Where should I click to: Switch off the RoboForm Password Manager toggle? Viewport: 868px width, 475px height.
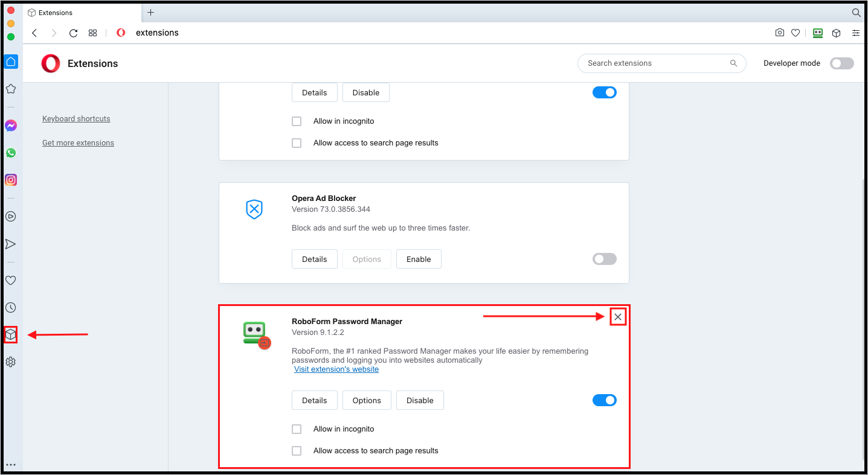(x=605, y=400)
